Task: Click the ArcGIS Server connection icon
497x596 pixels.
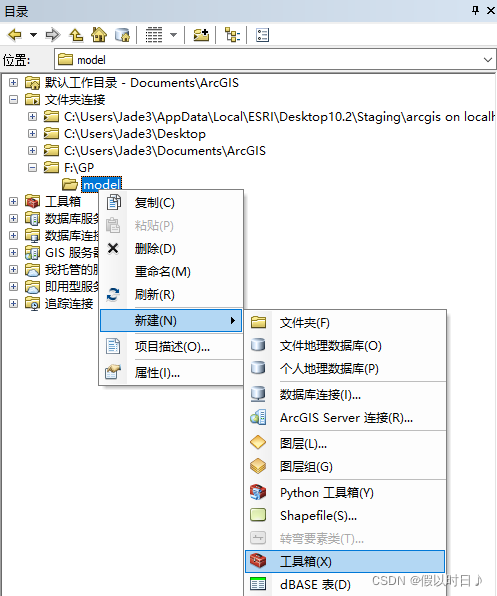Action: 258,417
